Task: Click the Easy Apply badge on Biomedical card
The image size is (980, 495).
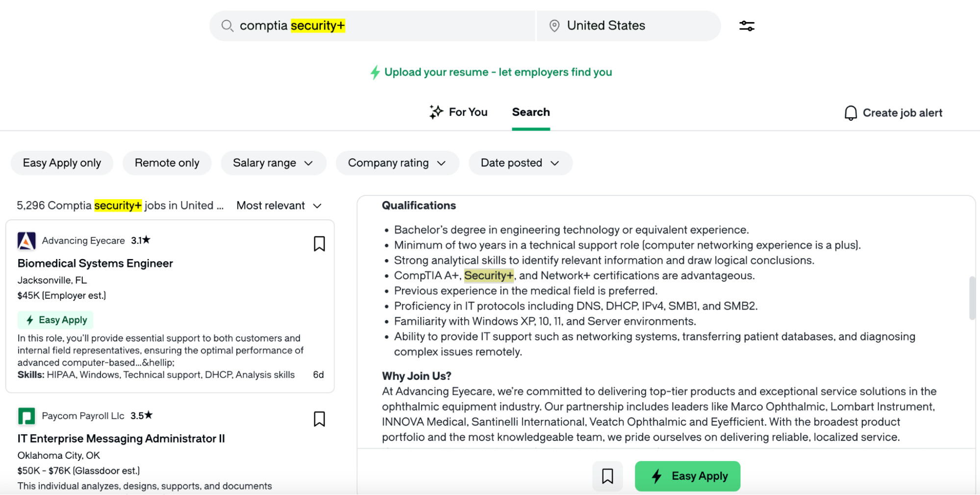Action: tap(55, 320)
